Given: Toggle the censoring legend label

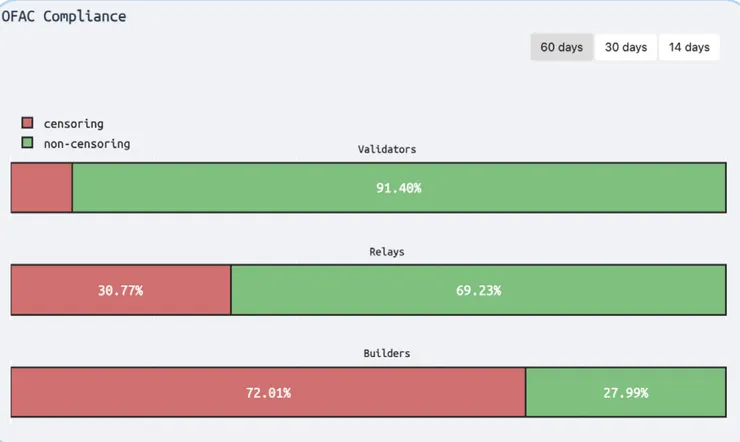Looking at the screenshot, I should pyautogui.click(x=73, y=124).
